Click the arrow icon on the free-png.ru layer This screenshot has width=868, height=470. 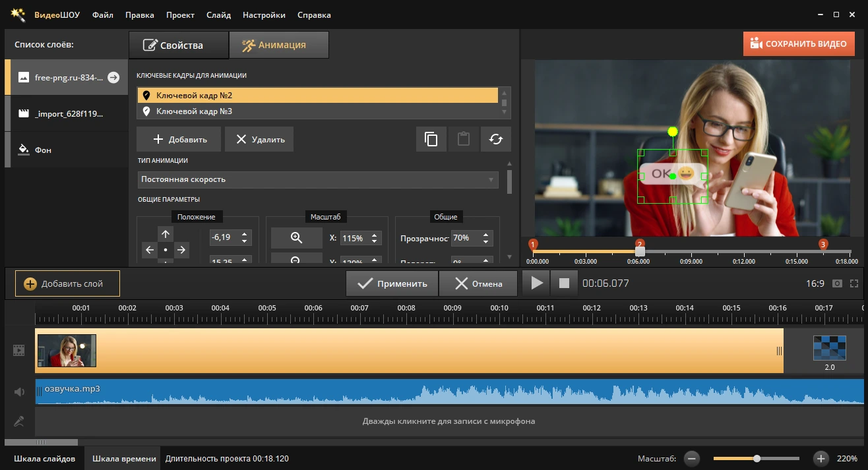click(113, 77)
